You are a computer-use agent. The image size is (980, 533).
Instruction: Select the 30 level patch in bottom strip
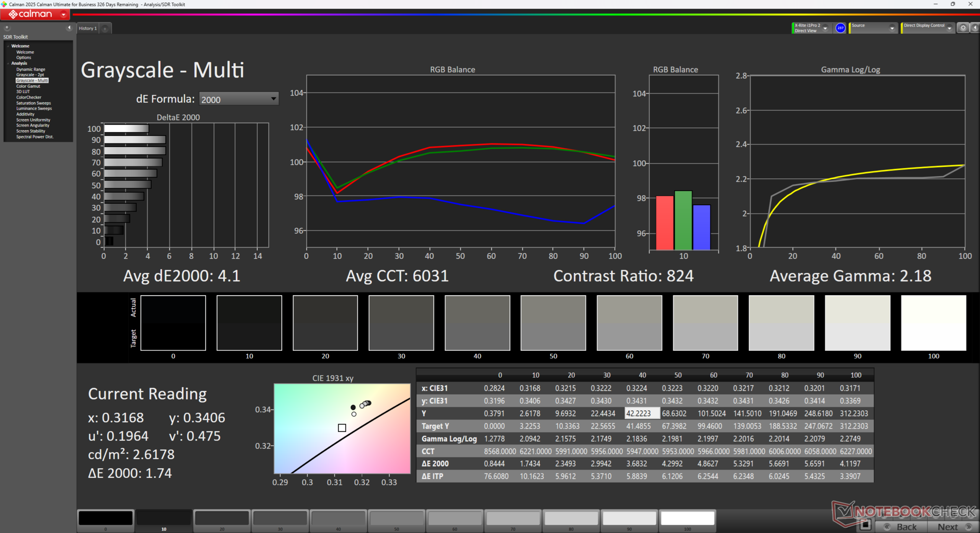(x=280, y=521)
